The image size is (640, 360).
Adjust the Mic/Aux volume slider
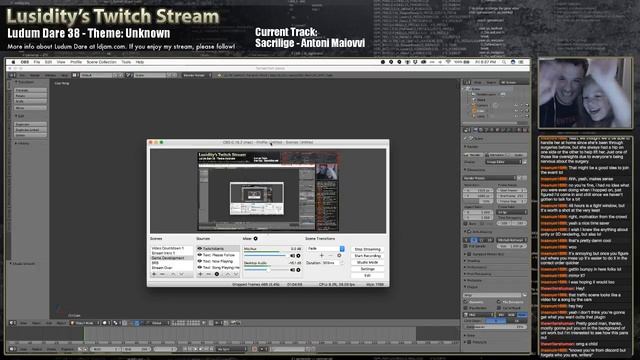[x=265, y=256]
